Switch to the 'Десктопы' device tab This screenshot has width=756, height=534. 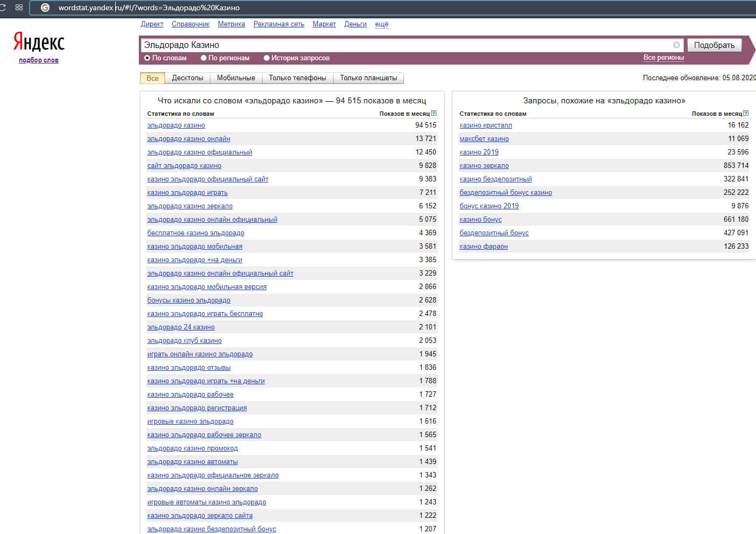[187, 78]
